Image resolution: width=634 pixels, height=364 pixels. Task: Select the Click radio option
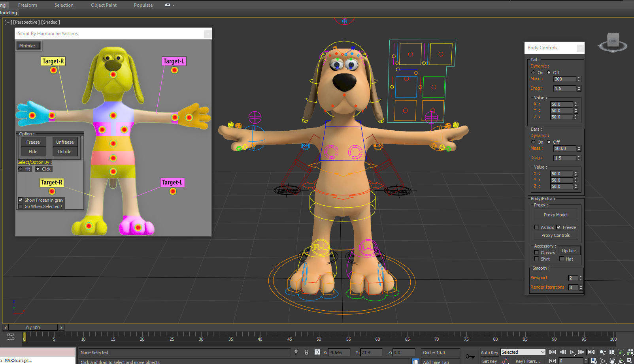[38, 169]
